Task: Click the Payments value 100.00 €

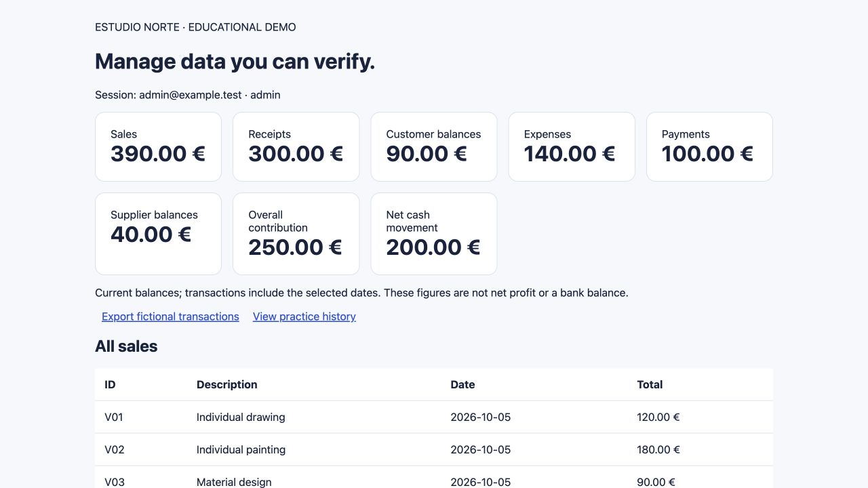Action: click(707, 154)
